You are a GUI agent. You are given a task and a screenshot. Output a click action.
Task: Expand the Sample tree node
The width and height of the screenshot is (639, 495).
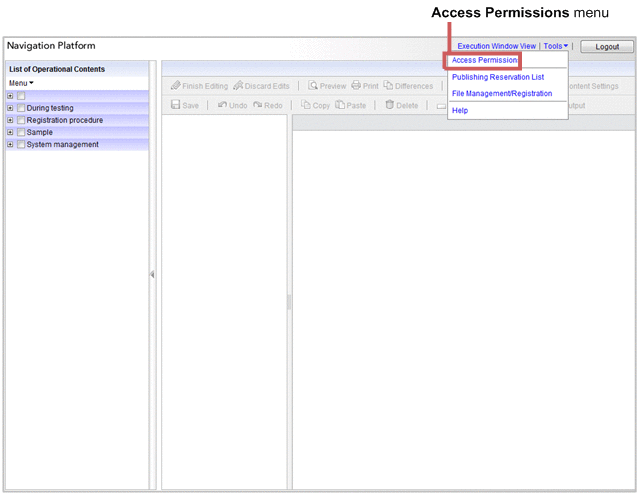pos(10,132)
